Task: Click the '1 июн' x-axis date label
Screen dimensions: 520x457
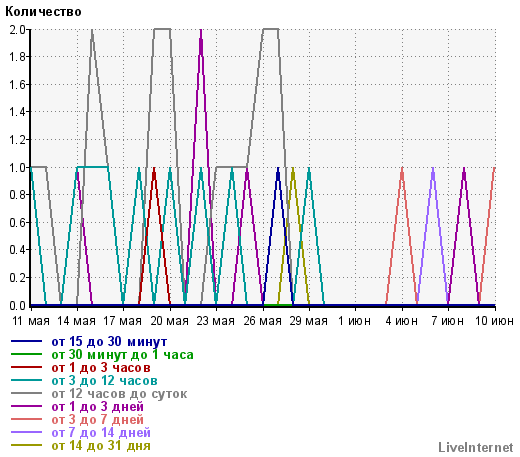Action: [354, 321]
